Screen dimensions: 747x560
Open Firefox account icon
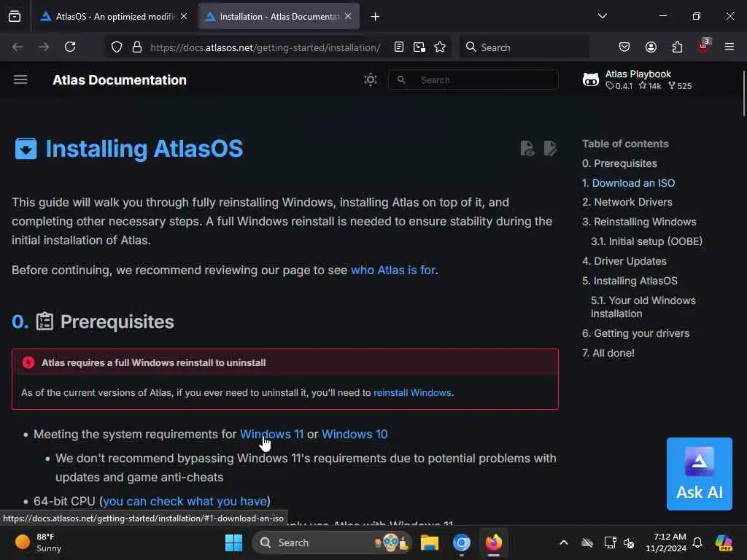(651, 47)
